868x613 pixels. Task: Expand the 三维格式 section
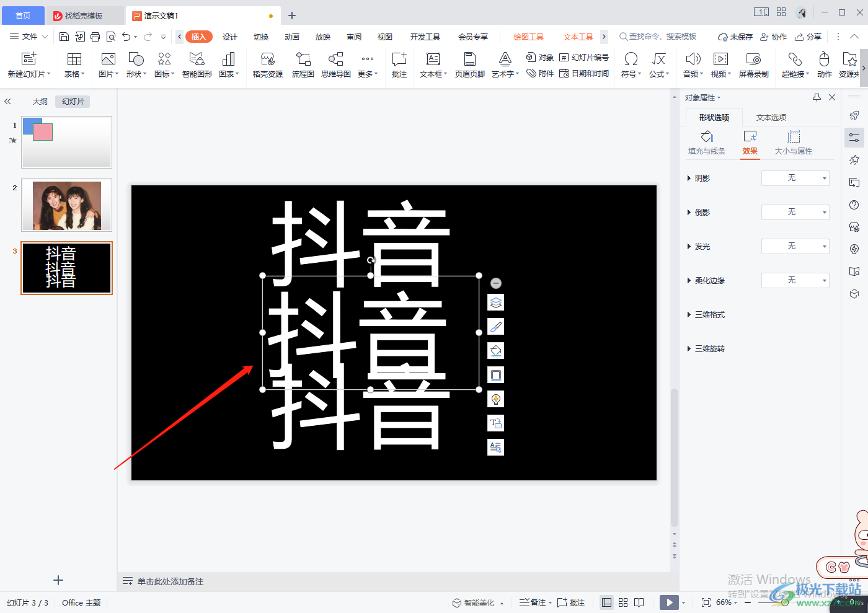click(706, 315)
